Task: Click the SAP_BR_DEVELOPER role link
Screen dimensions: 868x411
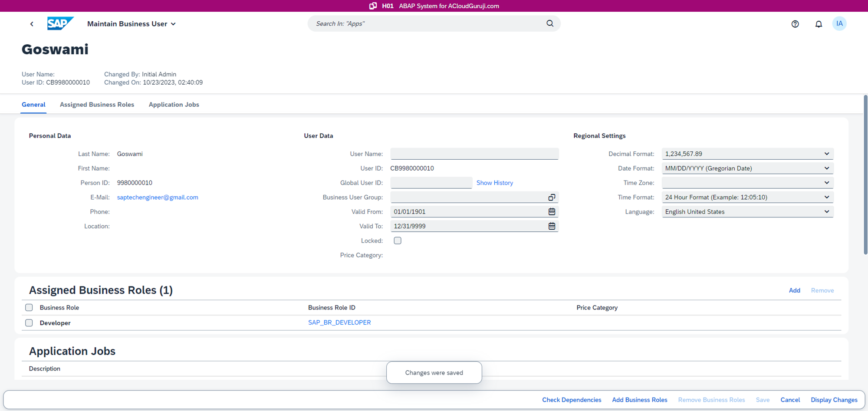Action: click(339, 322)
